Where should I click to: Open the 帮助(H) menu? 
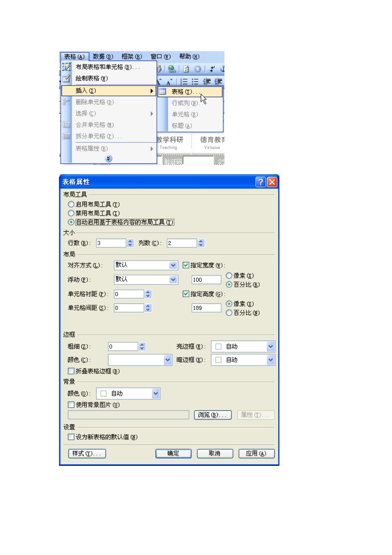pos(189,57)
